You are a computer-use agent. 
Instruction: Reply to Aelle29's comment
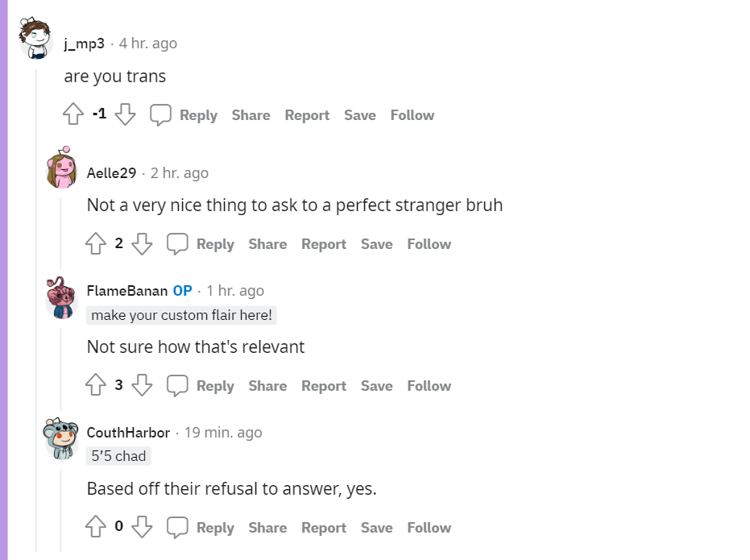click(x=215, y=244)
